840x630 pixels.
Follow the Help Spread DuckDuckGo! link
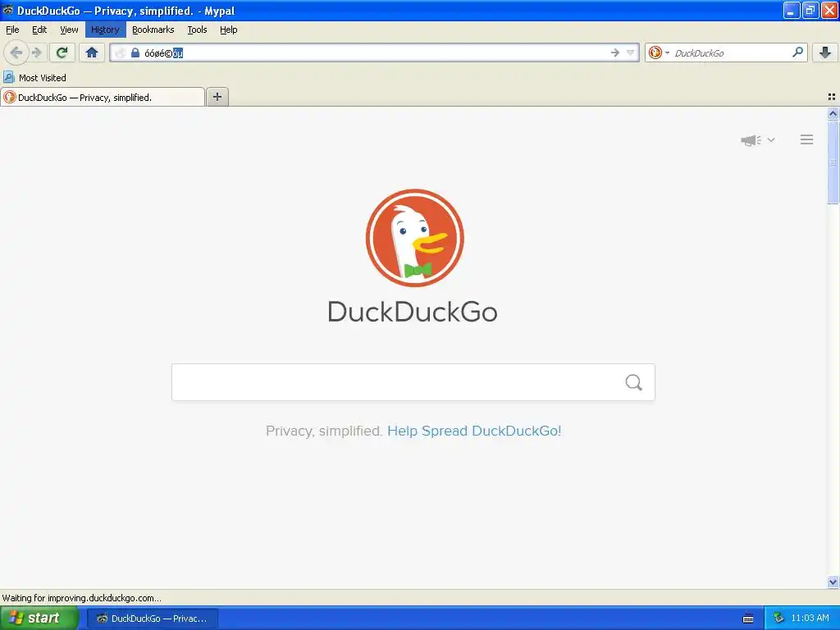tap(474, 431)
